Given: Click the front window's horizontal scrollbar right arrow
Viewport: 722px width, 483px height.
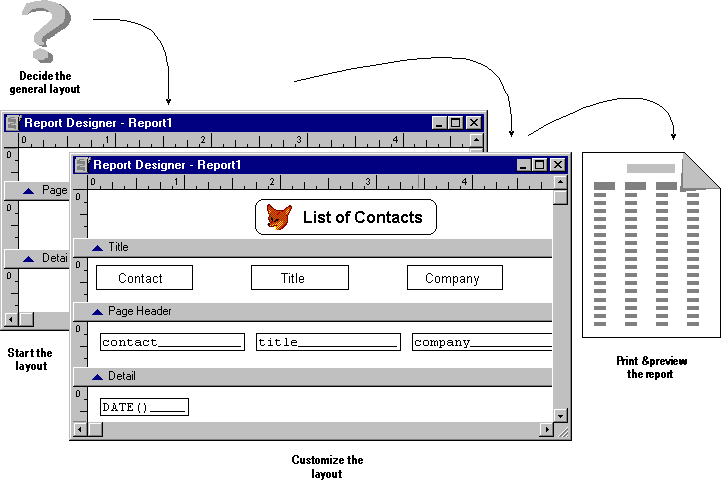Looking at the screenshot, I should pos(546,430).
